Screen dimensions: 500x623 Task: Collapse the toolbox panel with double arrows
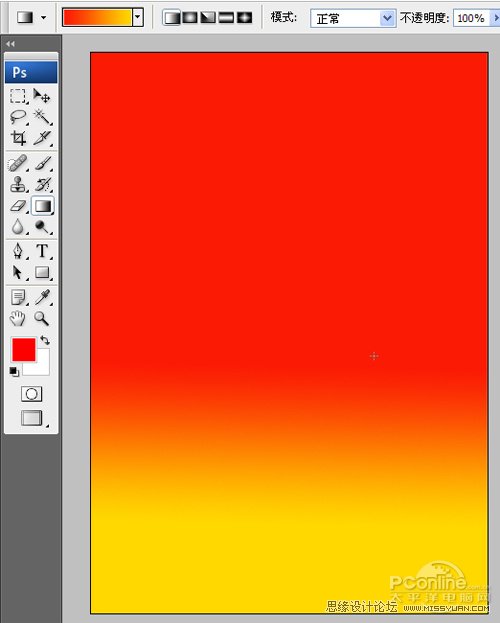(11, 44)
